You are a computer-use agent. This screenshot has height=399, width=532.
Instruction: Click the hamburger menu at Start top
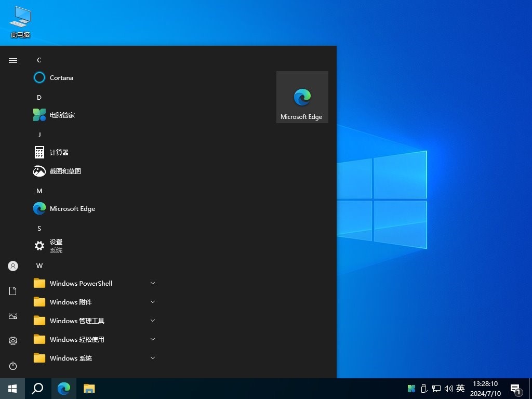pos(12,60)
